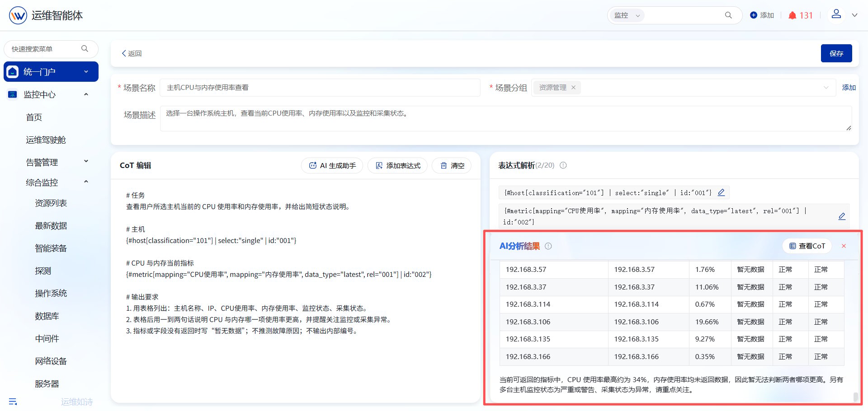Click 暂无数据 in the 192.168.3.135 row
868x411 pixels.
click(750, 339)
